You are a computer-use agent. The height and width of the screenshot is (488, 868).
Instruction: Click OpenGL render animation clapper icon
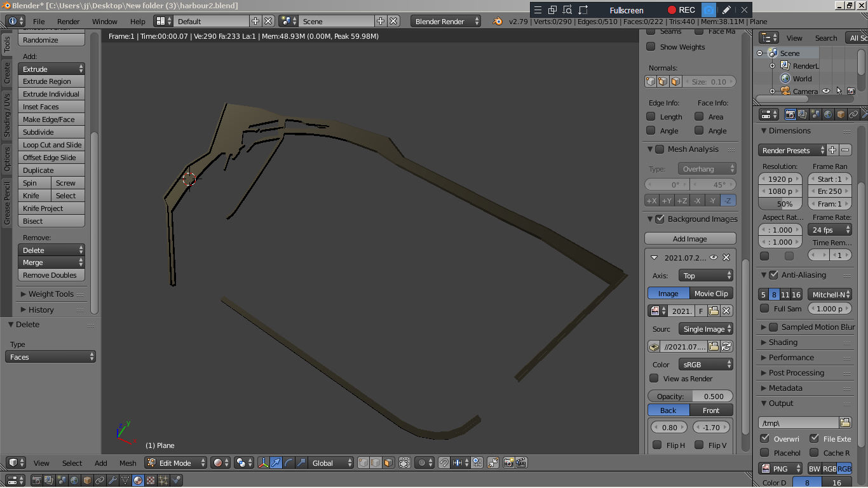[521, 463]
